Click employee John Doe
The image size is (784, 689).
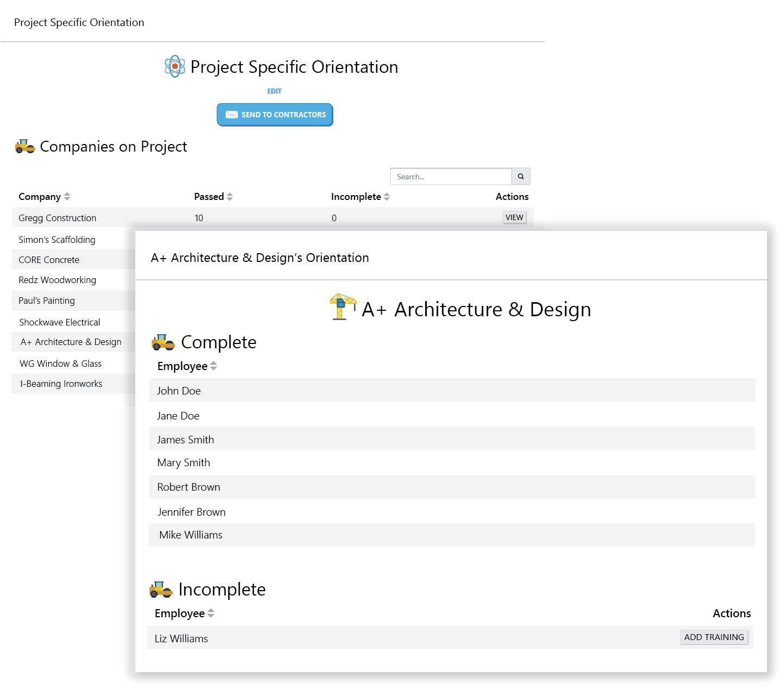pyautogui.click(x=179, y=391)
